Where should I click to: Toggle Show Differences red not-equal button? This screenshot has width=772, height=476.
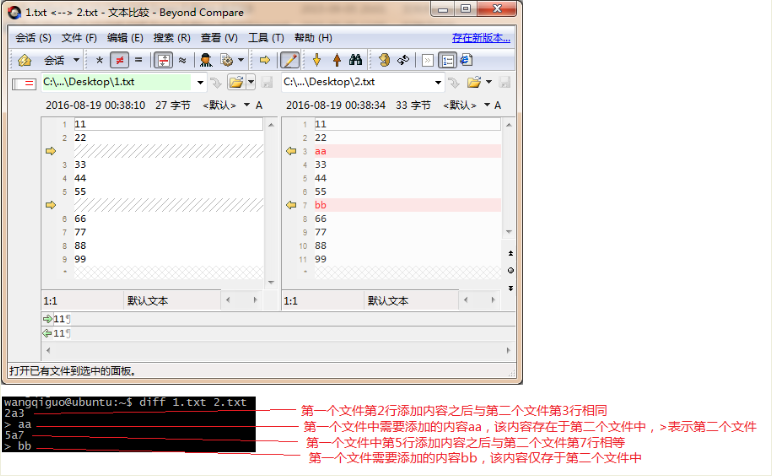tap(120, 61)
